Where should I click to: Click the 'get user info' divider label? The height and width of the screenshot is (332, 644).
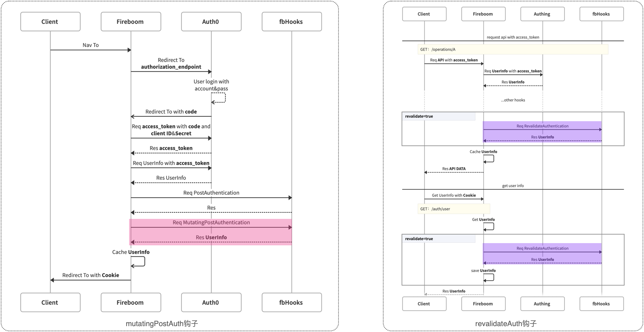point(513,186)
